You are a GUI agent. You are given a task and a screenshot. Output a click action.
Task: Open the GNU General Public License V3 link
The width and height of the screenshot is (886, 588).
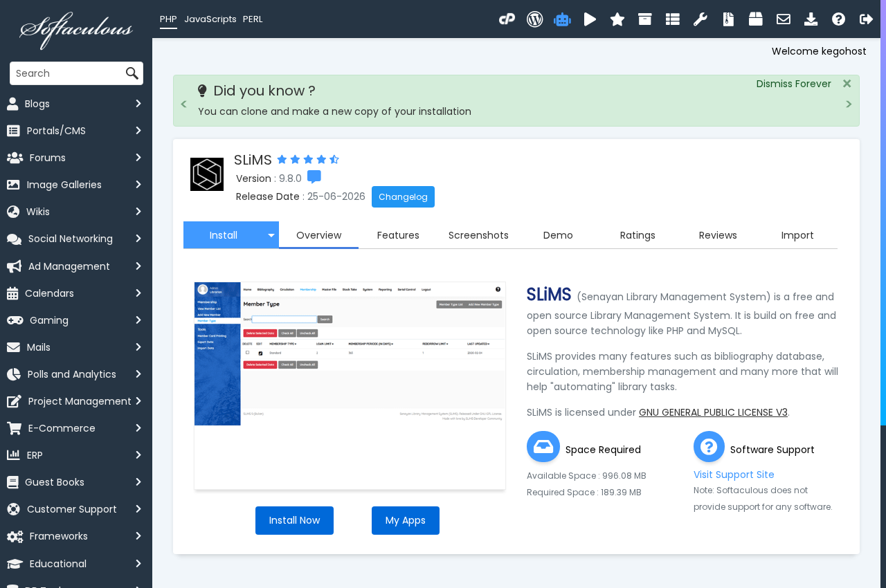coord(713,412)
